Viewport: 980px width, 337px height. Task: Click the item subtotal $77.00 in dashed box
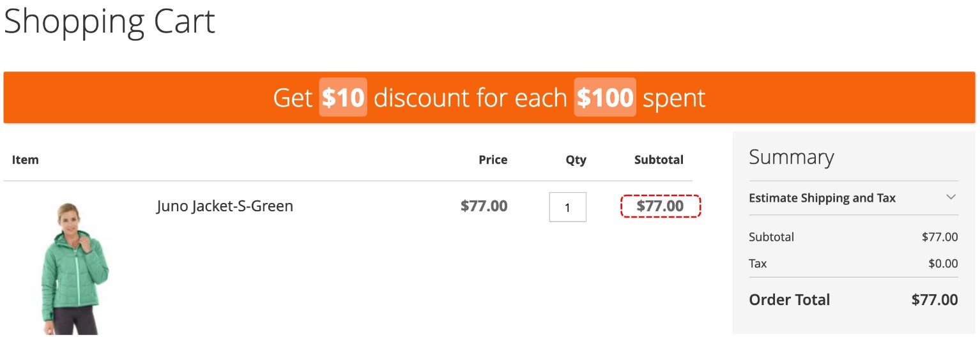click(660, 206)
